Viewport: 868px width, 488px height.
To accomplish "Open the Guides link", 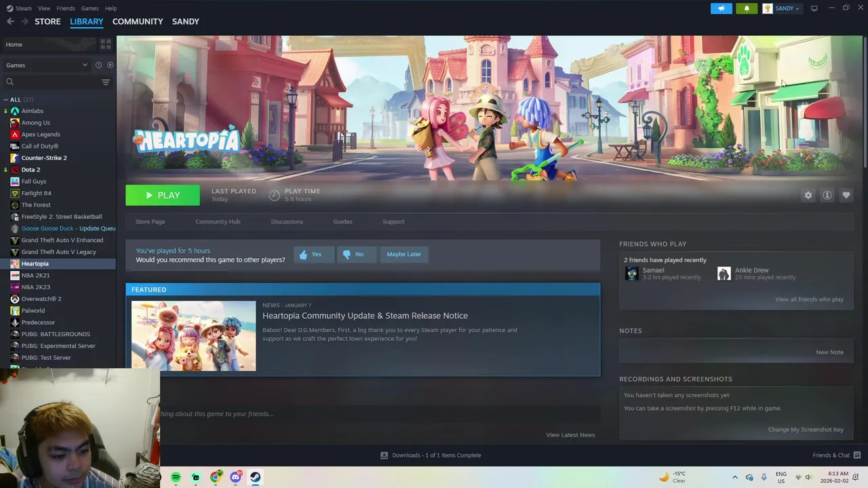I will pos(342,222).
